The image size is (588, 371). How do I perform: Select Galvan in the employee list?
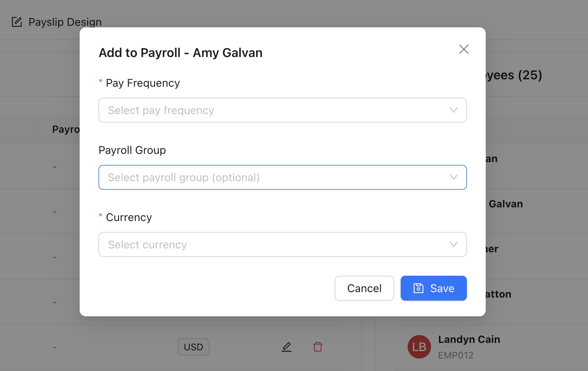506,204
